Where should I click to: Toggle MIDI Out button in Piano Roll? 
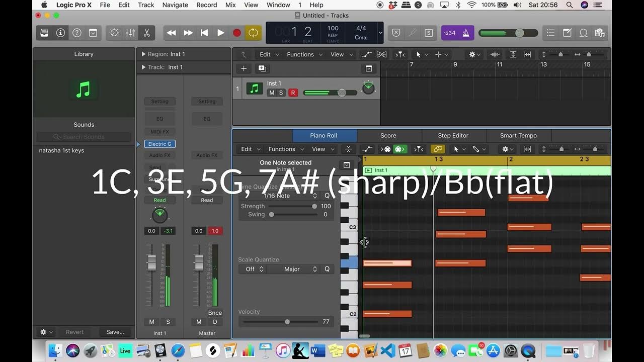coord(400,149)
